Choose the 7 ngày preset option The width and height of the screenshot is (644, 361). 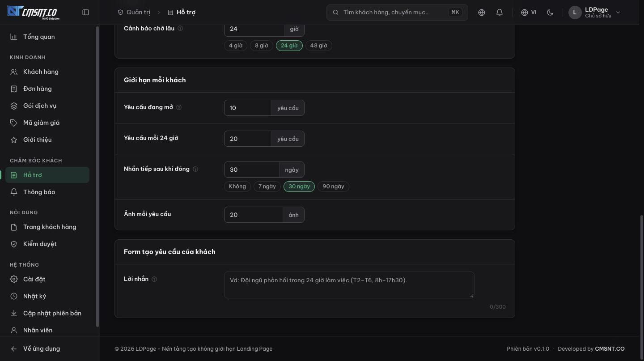(267, 187)
